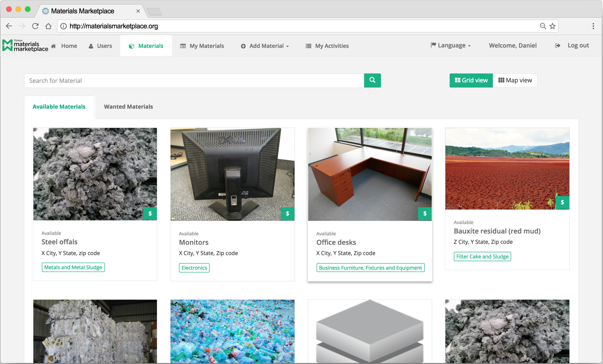Click the browser home icon
This screenshot has height=364, width=603.
(x=48, y=26)
